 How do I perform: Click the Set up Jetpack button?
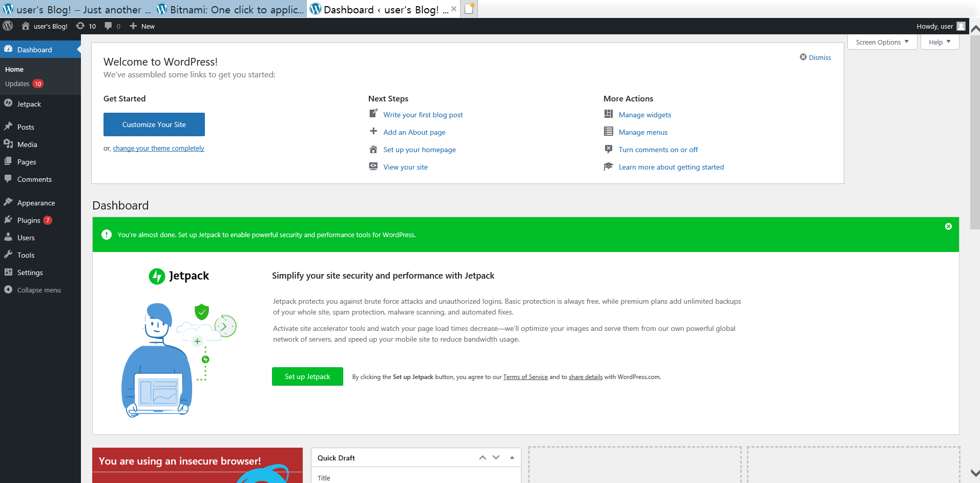307,376
